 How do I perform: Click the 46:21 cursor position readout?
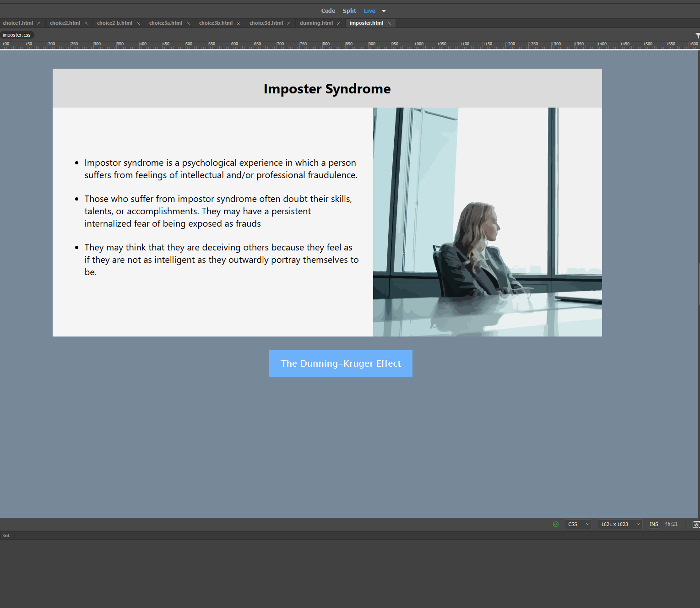(x=671, y=524)
